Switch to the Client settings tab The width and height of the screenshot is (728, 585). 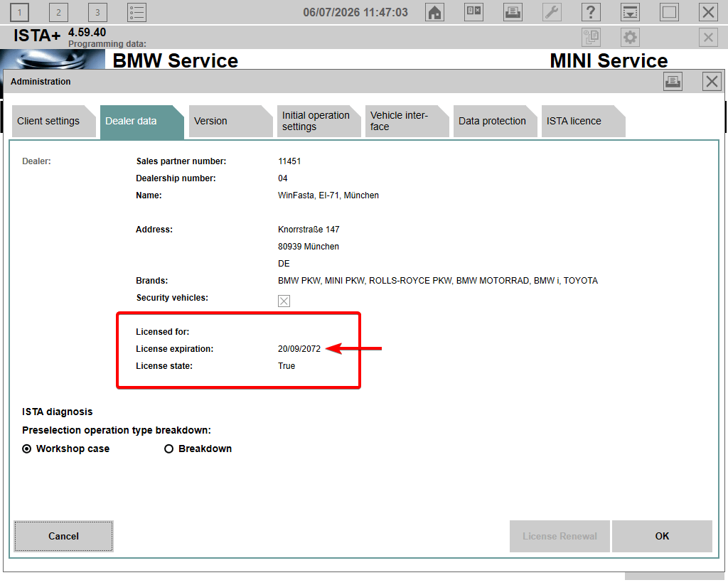[53, 121]
